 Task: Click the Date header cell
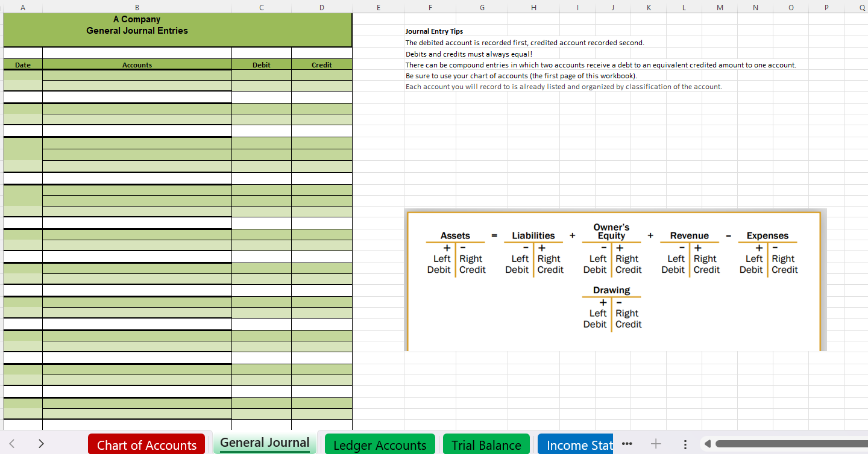[x=22, y=64]
